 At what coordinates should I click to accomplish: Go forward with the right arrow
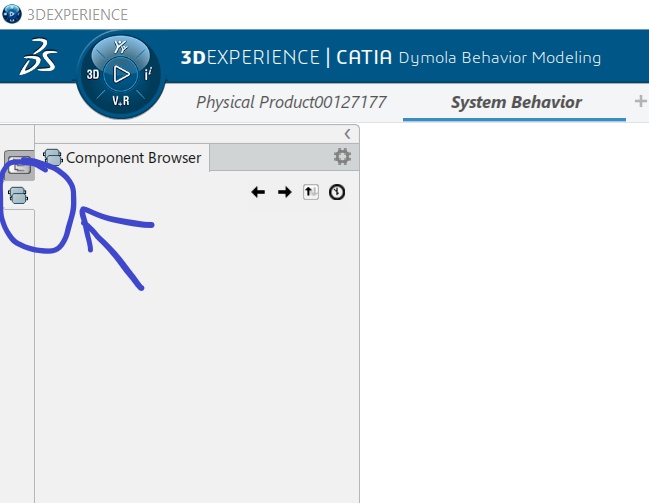tap(284, 192)
